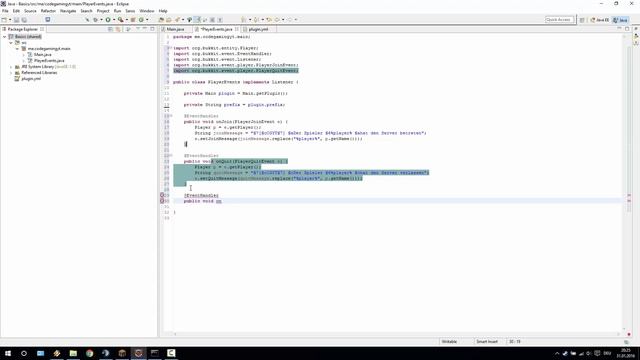Image resolution: width=640 pixels, height=360 pixels.
Task: Open the dropdown arrow next to New icon
Action: coord(10,20)
